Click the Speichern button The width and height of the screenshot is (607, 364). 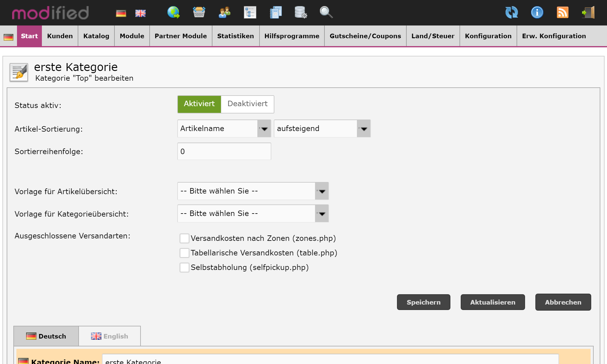pyautogui.click(x=423, y=302)
